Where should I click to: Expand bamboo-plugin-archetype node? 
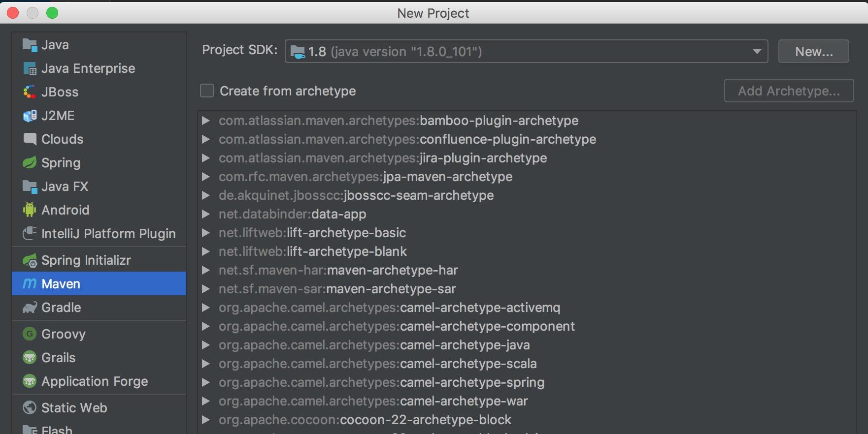click(x=206, y=121)
